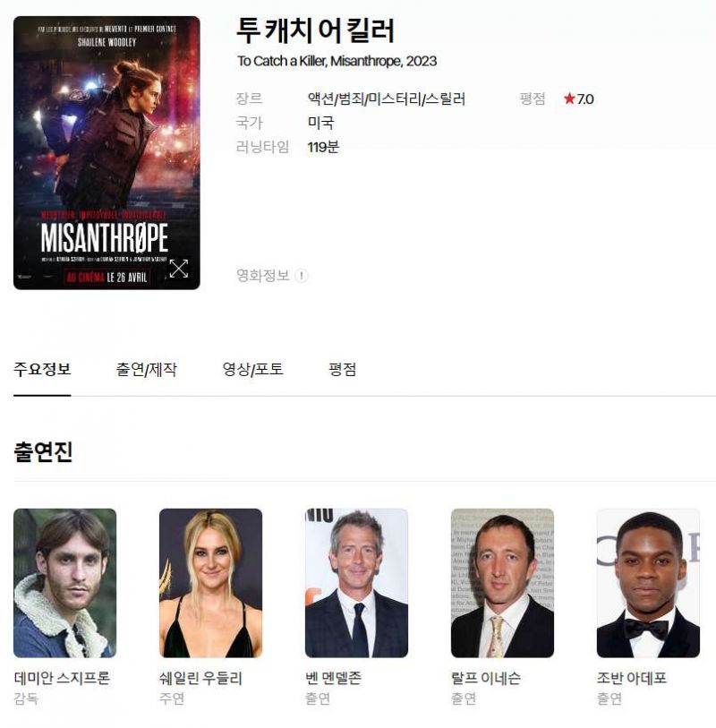
Task: Click the info icon beside 영화정보
Action: click(302, 276)
